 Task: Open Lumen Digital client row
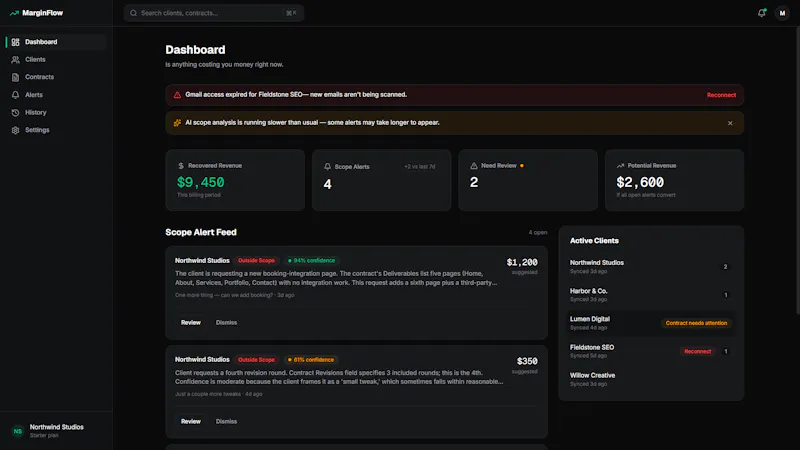[651, 323]
